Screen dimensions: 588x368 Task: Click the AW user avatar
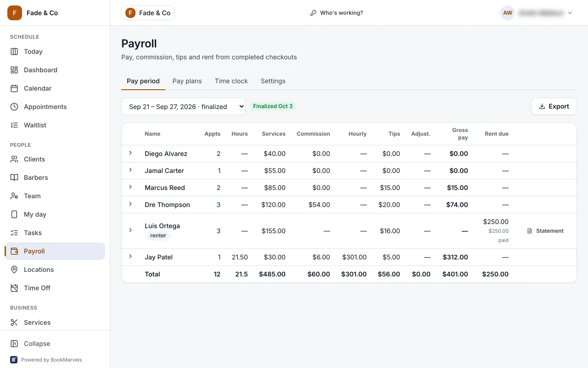coord(508,13)
